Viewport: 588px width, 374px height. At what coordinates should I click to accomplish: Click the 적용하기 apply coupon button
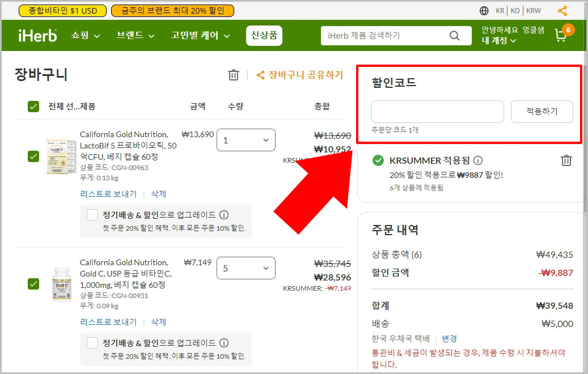click(542, 112)
